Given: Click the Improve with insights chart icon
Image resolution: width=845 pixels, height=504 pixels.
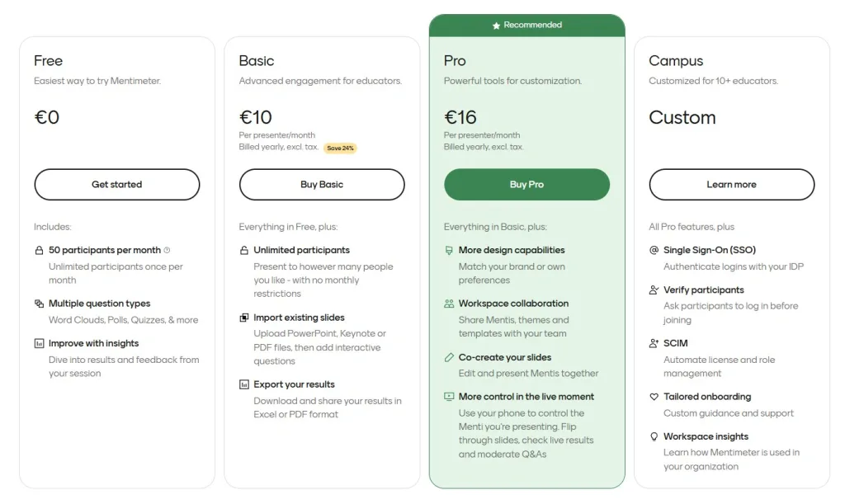Looking at the screenshot, I should [39, 343].
